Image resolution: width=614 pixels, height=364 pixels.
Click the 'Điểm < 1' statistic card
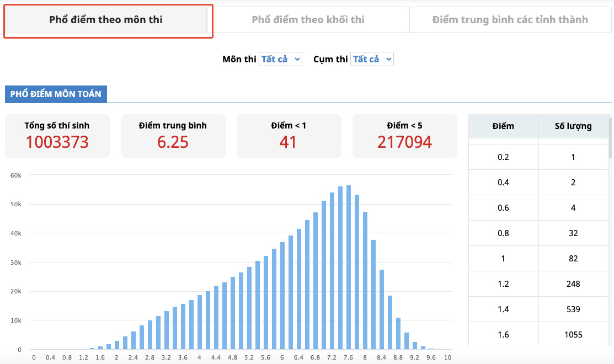(x=289, y=136)
